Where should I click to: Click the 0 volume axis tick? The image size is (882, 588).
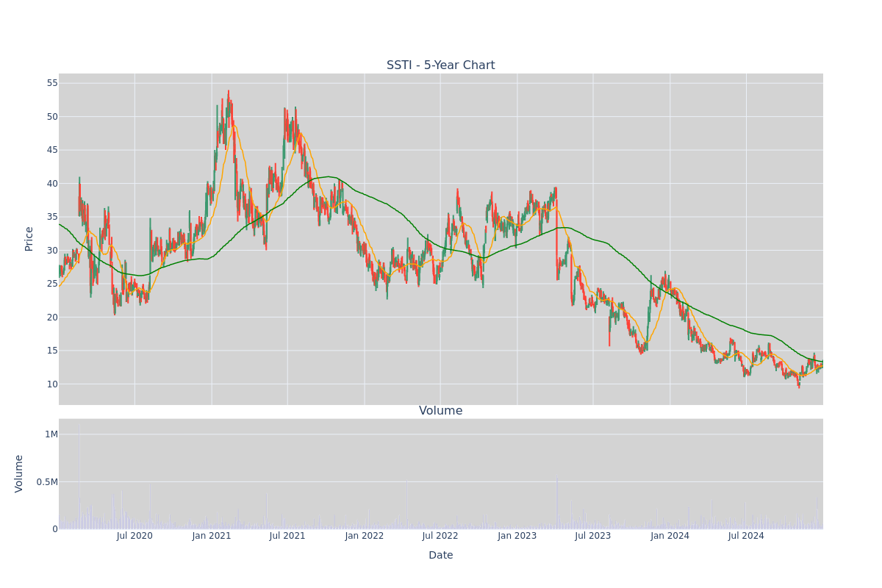[x=55, y=528]
